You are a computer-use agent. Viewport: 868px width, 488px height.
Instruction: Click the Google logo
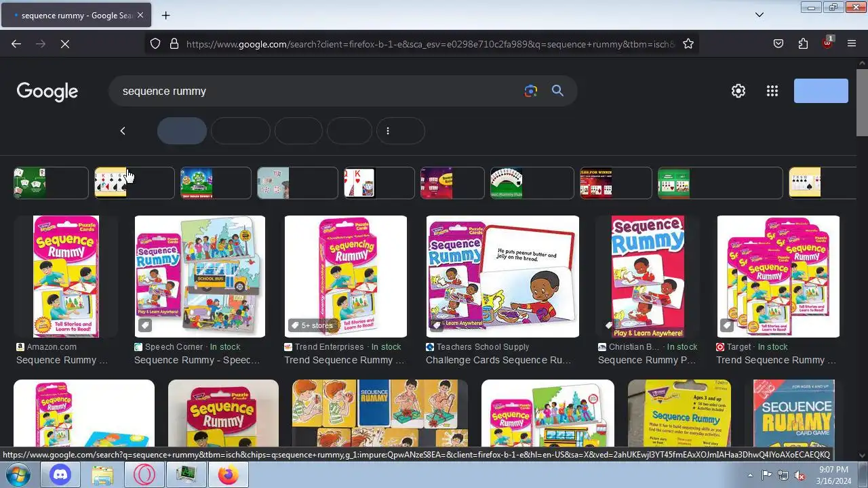47,91
